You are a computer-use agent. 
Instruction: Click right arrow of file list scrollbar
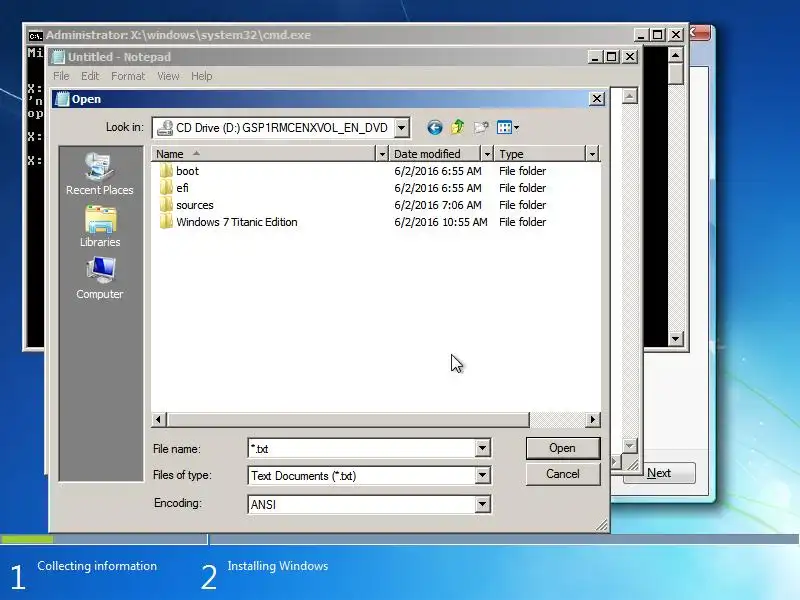point(592,419)
